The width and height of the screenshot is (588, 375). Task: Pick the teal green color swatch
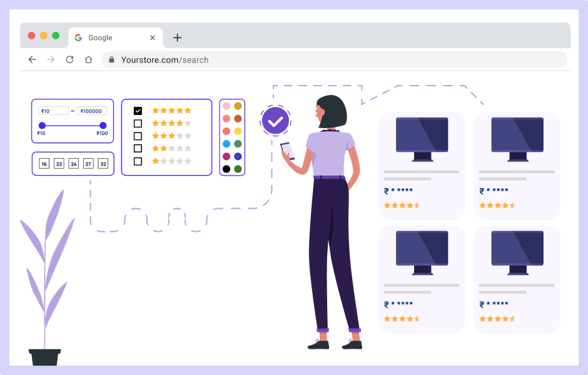238,144
